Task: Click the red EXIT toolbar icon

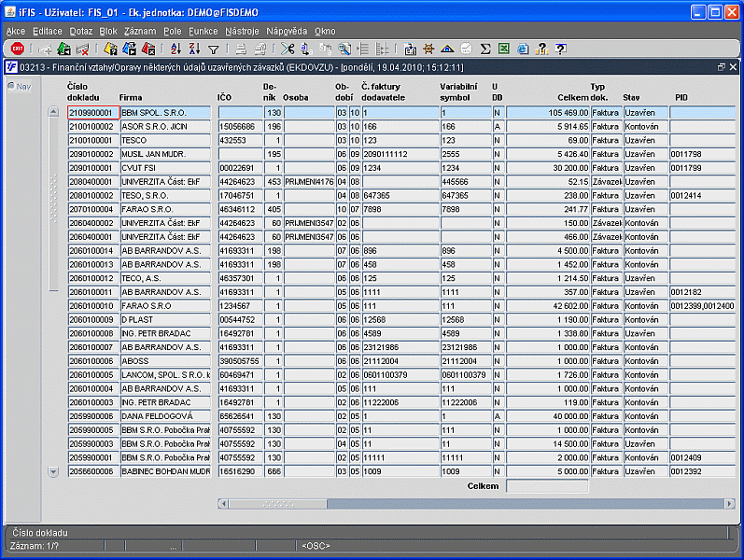Action: click(x=17, y=49)
